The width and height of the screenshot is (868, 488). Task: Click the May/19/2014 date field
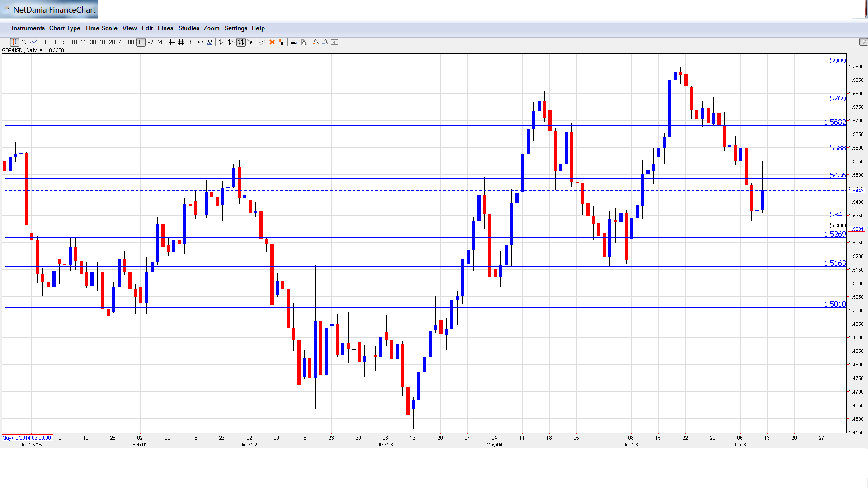pos(27,438)
